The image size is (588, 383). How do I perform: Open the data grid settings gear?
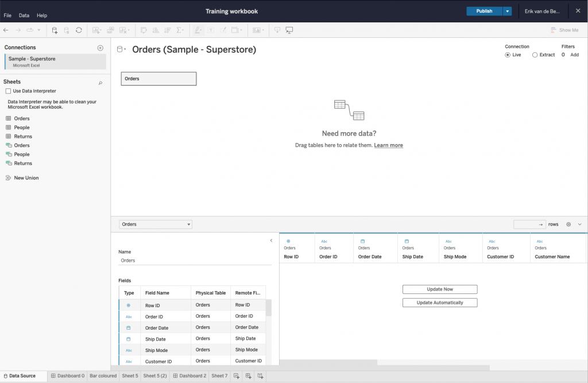pos(568,225)
